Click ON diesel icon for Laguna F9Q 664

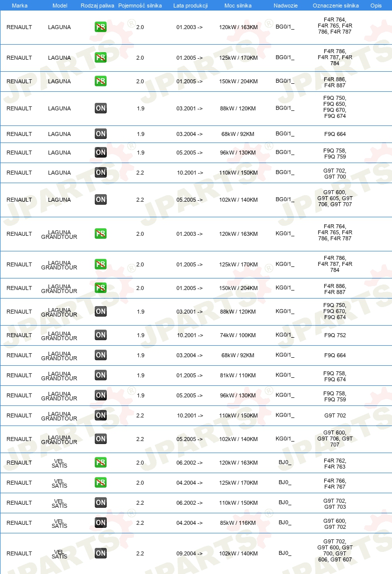(x=101, y=133)
